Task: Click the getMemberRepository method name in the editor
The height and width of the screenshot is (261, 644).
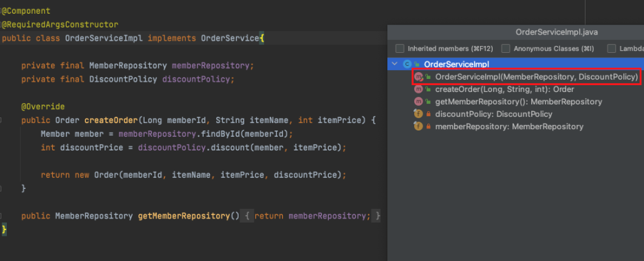Action: 184,216
